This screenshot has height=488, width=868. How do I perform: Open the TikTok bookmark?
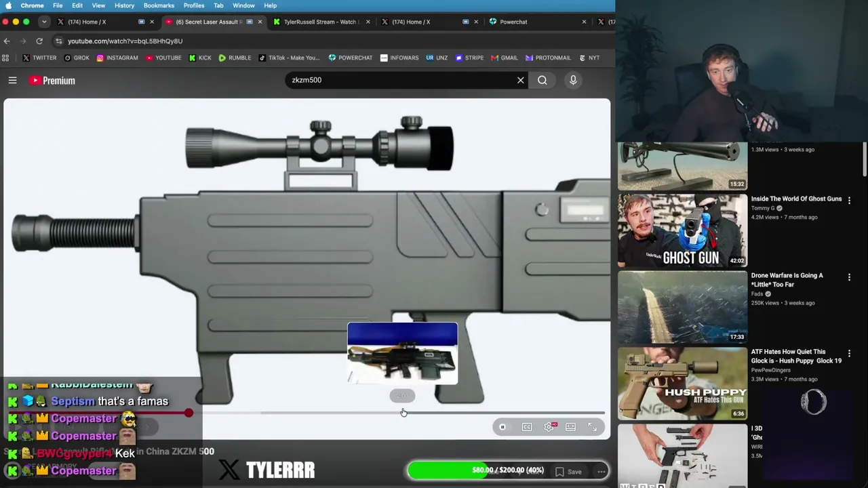click(x=290, y=58)
